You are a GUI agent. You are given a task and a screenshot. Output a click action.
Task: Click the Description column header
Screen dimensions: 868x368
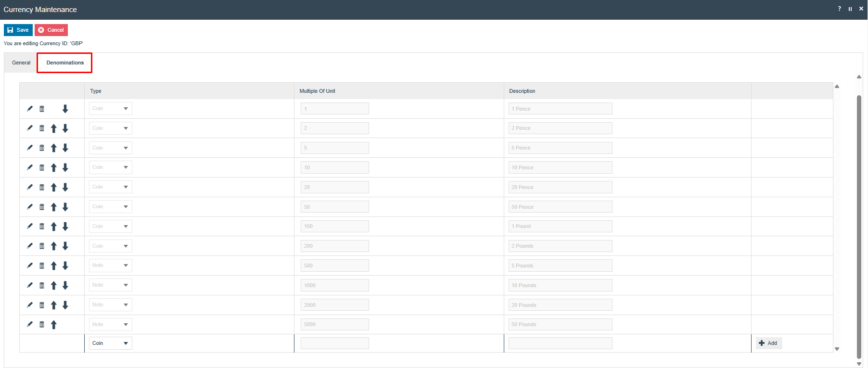pos(627,91)
